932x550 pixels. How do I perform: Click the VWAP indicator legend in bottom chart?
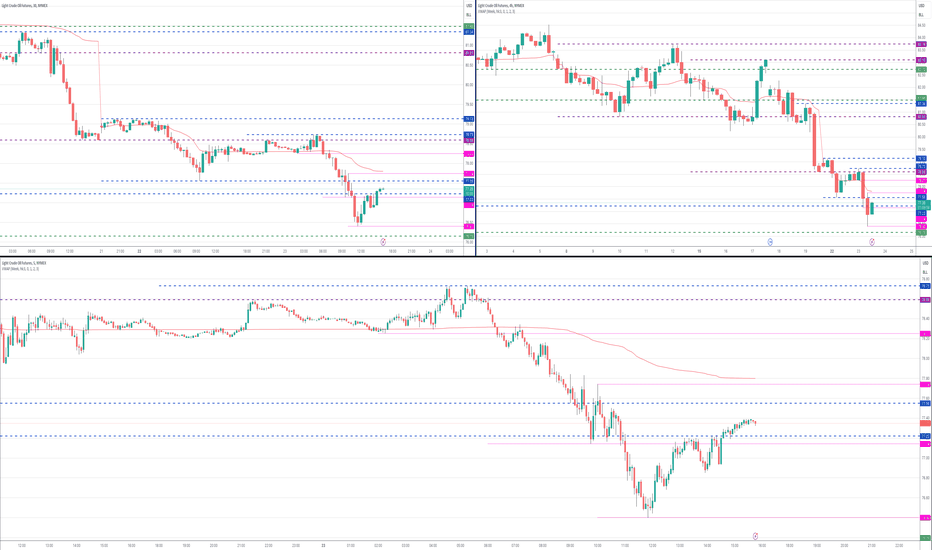[20, 269]
